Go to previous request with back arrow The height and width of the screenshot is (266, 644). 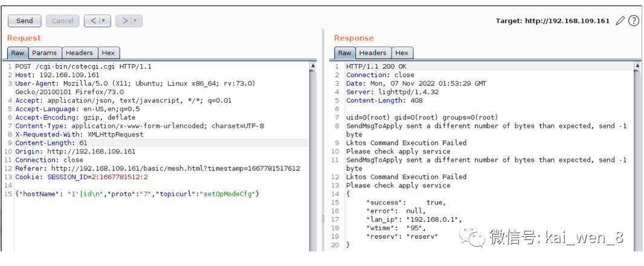pos(93,21)
